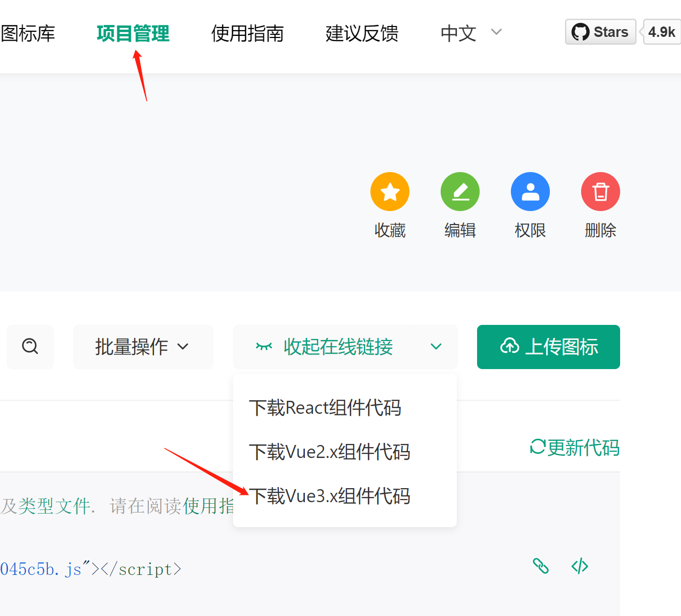Viewport: 681px width, 616px height.
Task: Click the 4.9k star count badge
Action: pyautogui.click(x=662, y=32)
